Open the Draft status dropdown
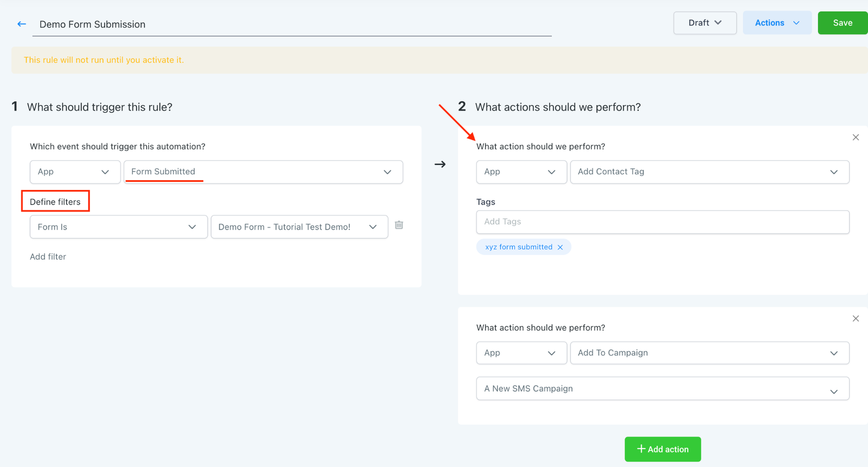Image resolution: width=868 pixels, height=467 pixels. [x=705, y=23]
